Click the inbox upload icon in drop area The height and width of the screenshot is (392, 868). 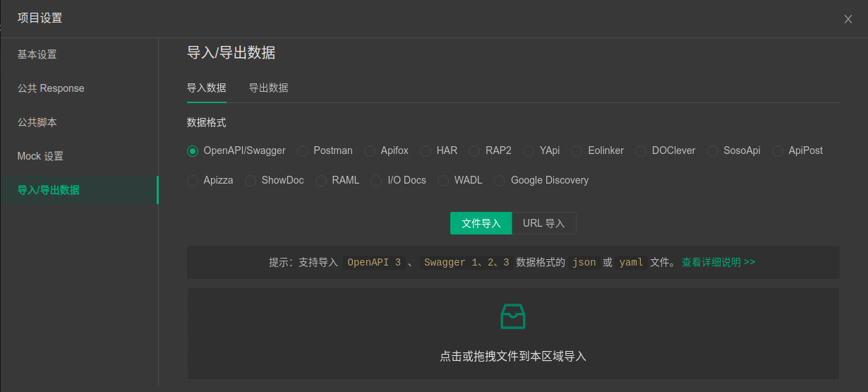512,317
